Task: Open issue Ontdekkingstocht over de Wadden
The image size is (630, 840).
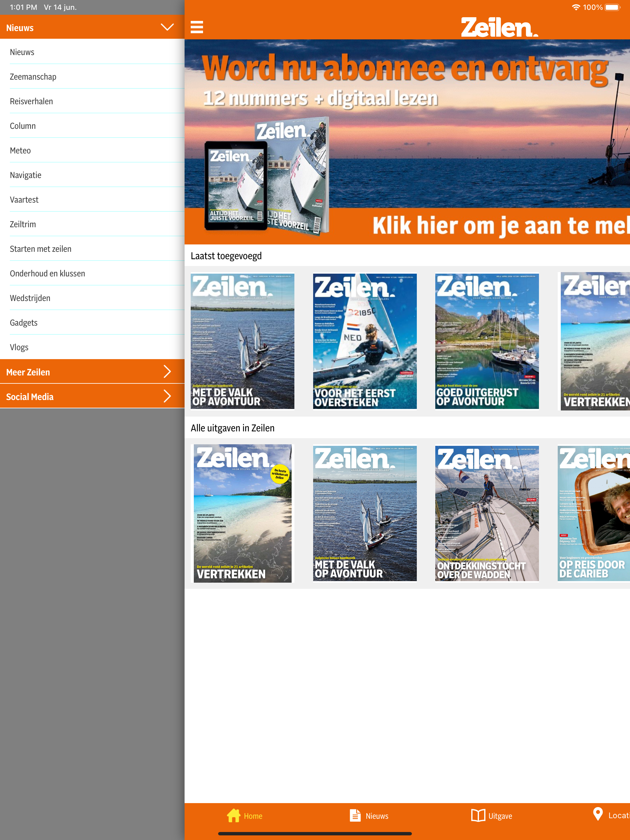Action: coord(487,513)
